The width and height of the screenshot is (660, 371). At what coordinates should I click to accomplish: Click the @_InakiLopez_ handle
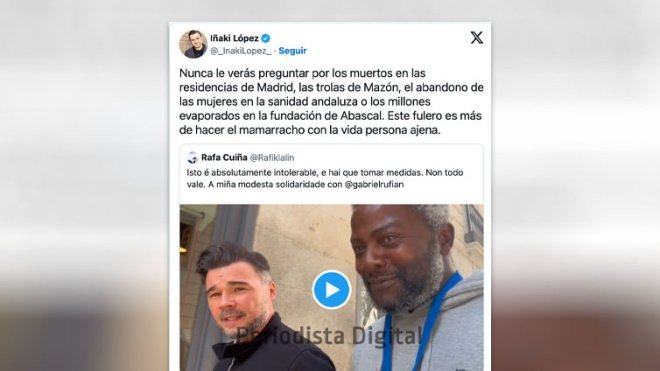pyautogui.click(x=241, y=51)
